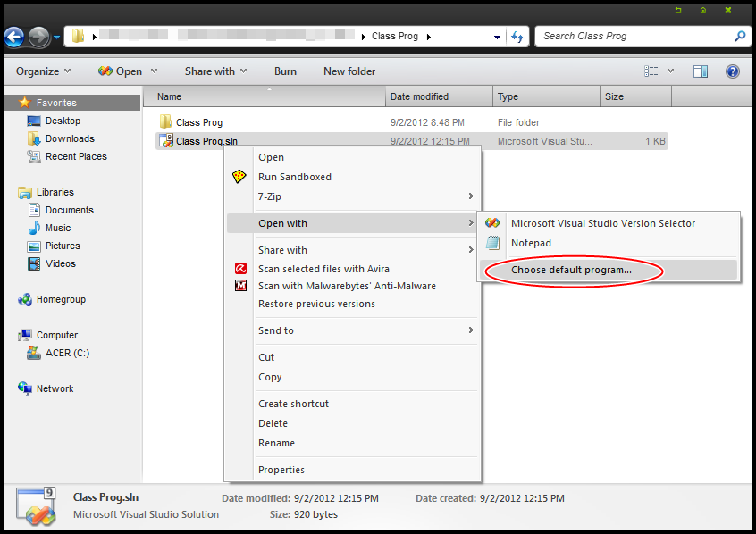Select Choose default program from submenu
Screen dimensions: 756x534
[x=573, y=269]
